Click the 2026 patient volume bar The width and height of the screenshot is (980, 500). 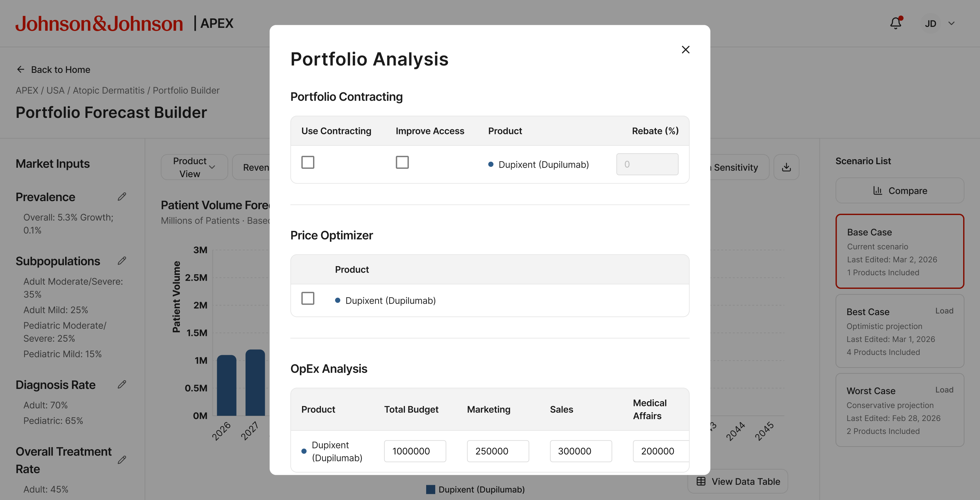click(x=226, y=385)
